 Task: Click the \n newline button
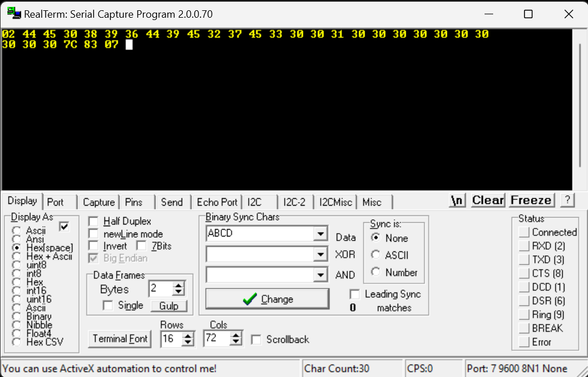click(456, 200)
